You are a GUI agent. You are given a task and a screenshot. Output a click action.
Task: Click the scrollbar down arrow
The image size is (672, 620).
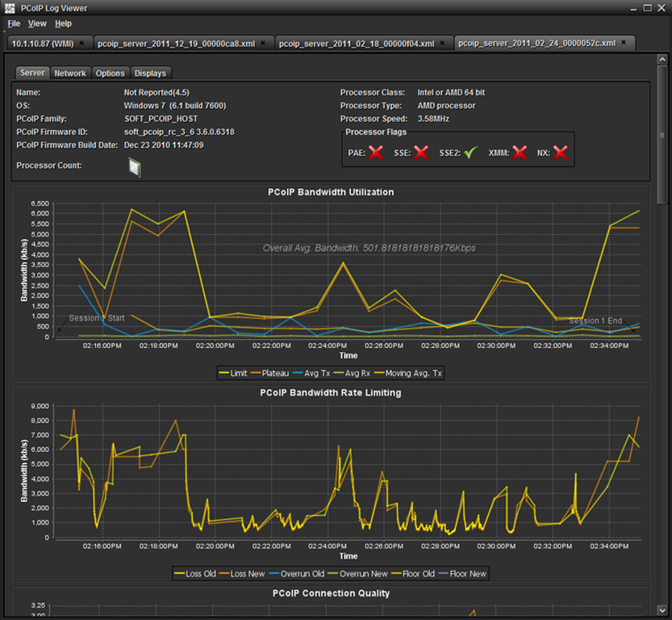(x=662, y=610)
